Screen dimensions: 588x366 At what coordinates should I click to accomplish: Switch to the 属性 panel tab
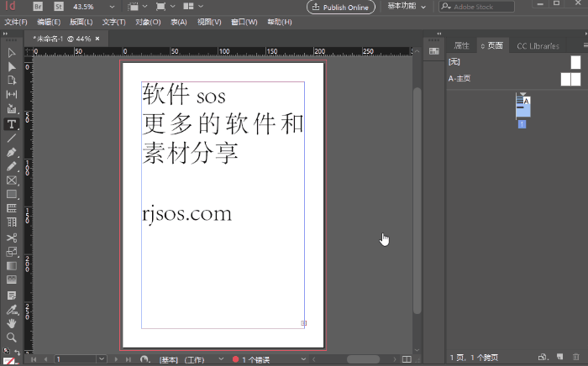click(462, 45)
